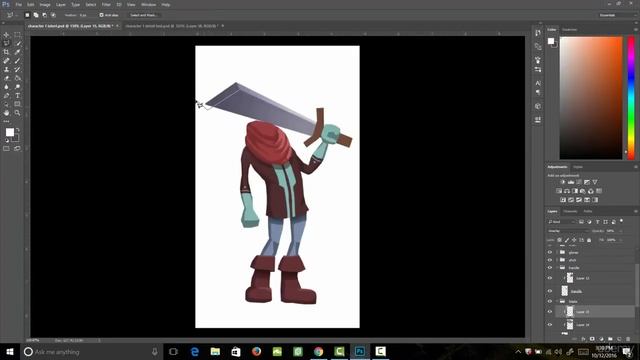640x360 pixels.
Task: Select the Hand tool
Action: [x=6, y=113]
